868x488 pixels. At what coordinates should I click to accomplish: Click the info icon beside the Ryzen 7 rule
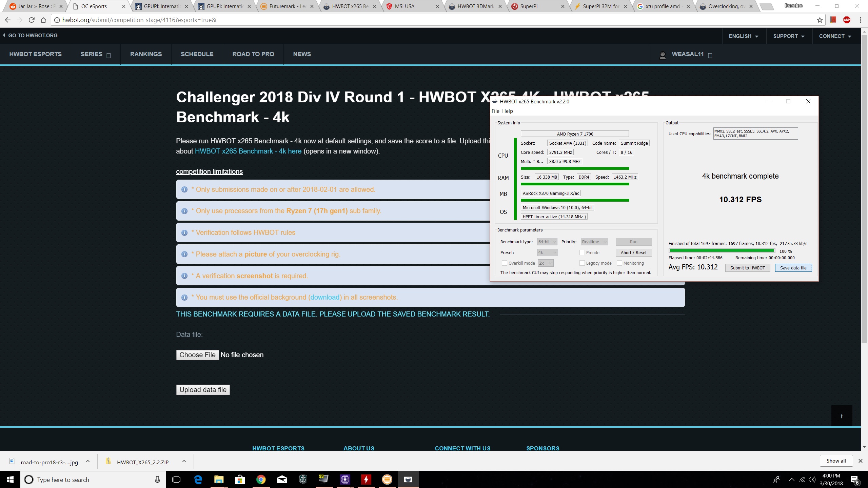pyautogui.click(x=184, y=211)
